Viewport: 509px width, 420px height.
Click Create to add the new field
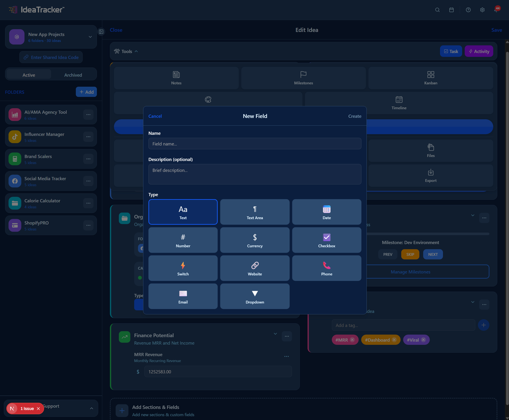(354, 116)
